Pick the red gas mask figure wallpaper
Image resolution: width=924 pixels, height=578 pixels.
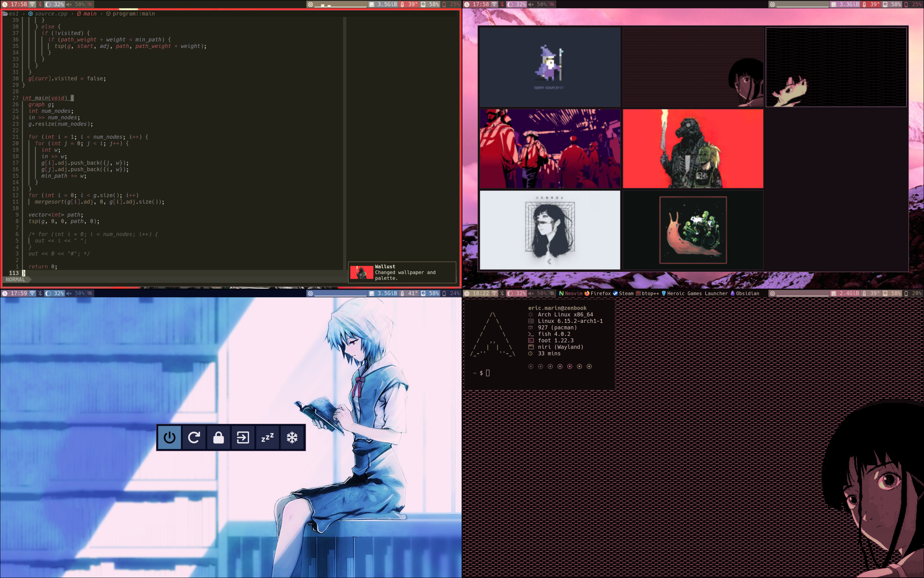point(693,149)
